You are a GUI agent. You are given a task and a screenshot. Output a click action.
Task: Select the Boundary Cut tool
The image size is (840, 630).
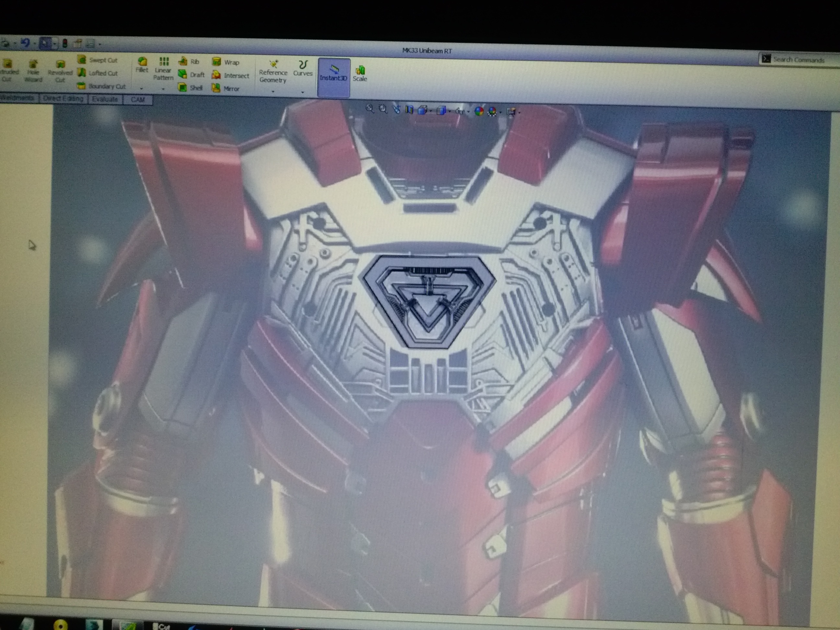click(x=101, y=86)
